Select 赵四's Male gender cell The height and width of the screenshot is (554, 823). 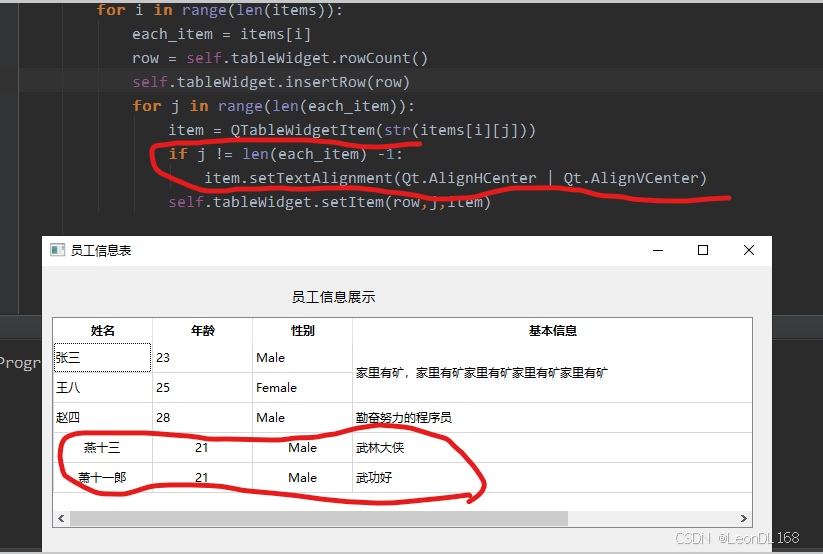click(x=302, y=417)
